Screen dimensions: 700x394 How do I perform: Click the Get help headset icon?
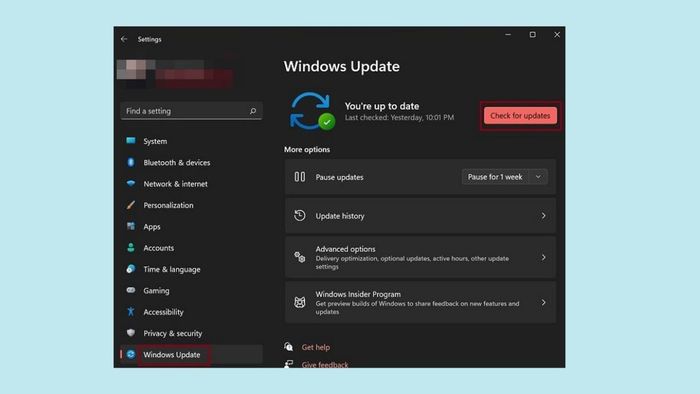[289, 346]
